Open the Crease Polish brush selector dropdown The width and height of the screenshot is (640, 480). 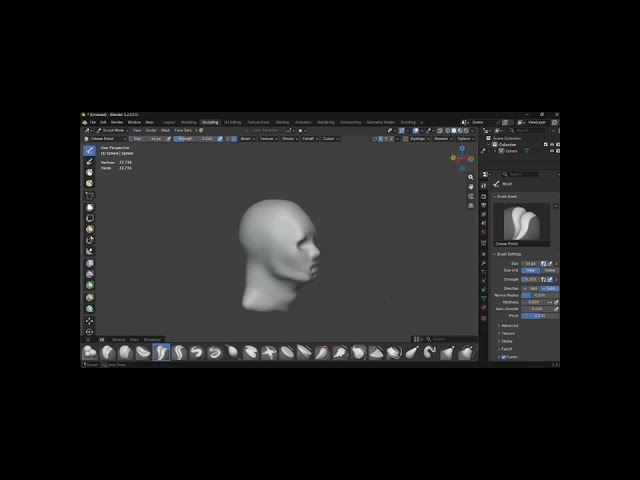(x=104, y=139)
